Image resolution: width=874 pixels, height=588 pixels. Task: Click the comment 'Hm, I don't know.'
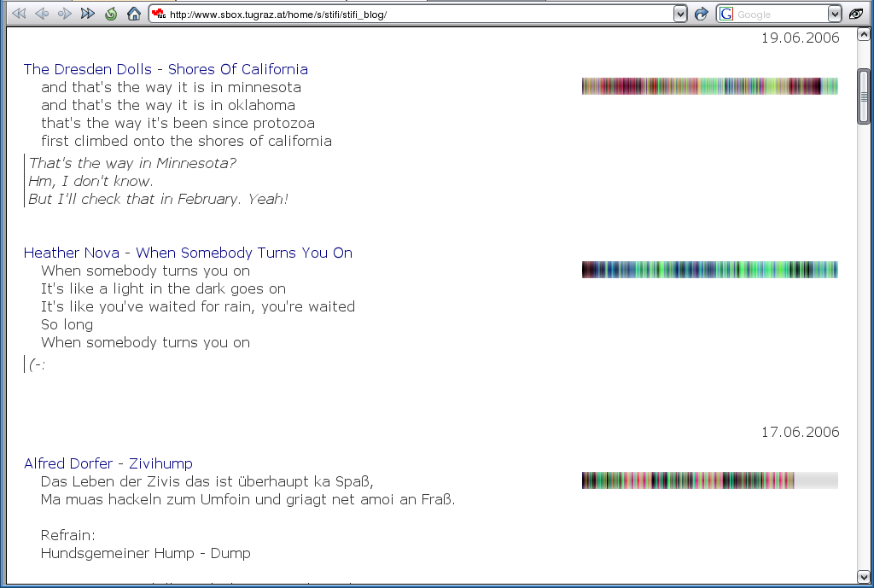click(x=90, y=181)
